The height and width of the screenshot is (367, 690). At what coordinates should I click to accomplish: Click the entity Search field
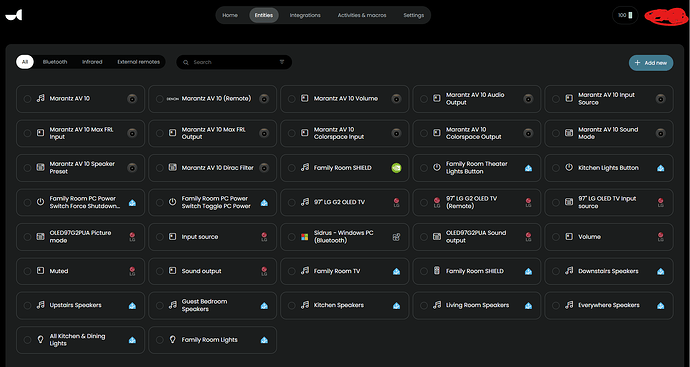(234, 62)
